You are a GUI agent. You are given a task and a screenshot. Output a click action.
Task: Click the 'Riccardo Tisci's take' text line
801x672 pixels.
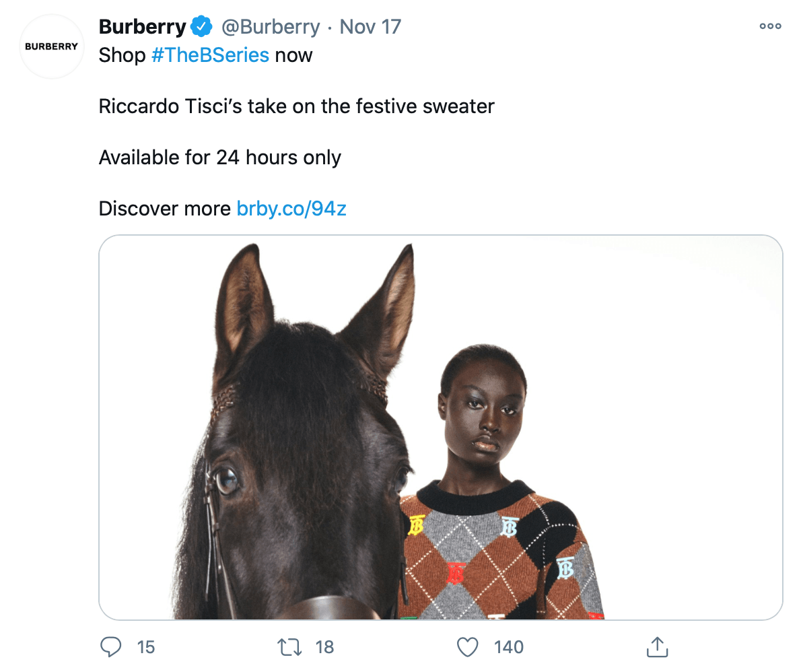(296, 106)
